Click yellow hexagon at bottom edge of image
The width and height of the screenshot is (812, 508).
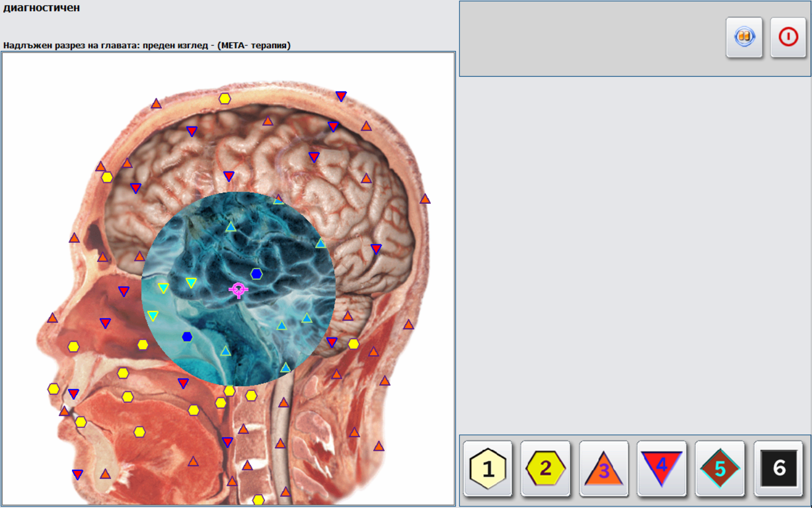coord(258,500)
